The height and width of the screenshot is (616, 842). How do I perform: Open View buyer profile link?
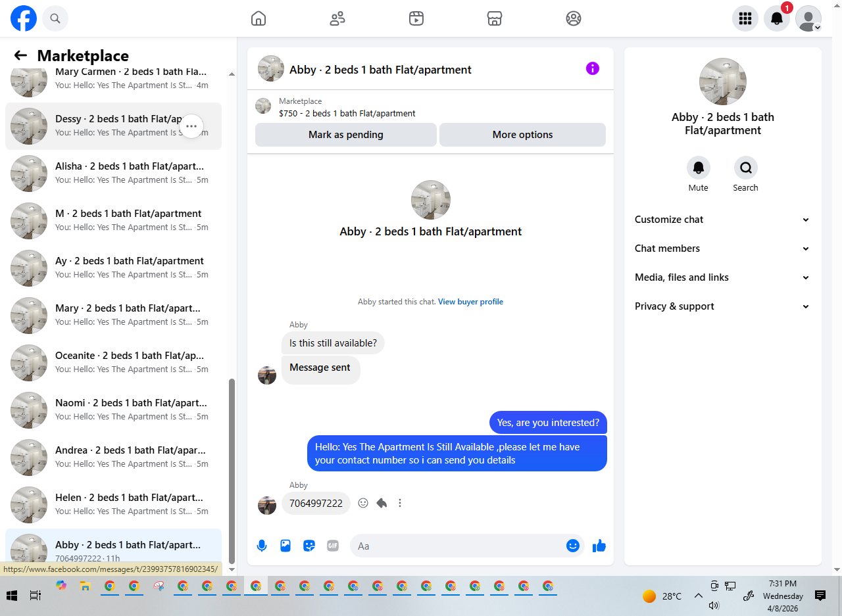tap(470, 302)
